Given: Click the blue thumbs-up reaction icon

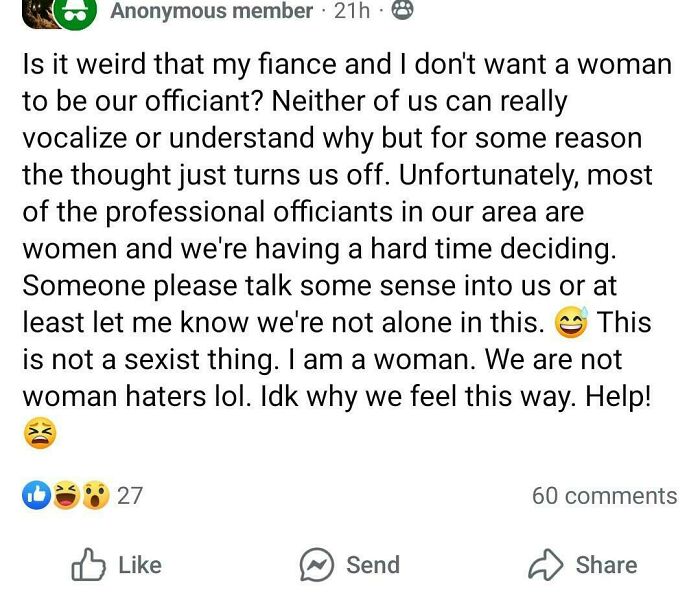Looking at the screenshot, I should [x=37, y=495].
